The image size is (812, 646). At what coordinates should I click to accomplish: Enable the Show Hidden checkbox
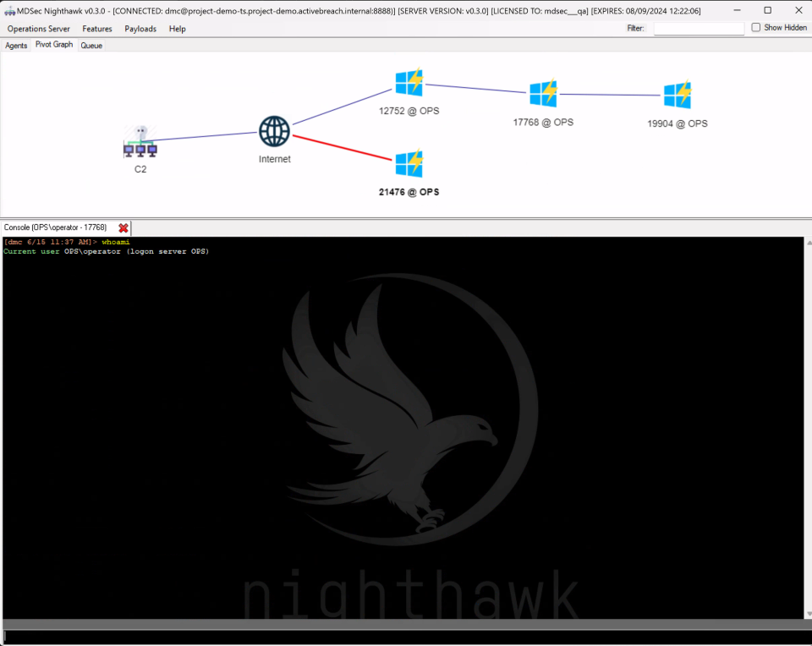pos(756,28)
